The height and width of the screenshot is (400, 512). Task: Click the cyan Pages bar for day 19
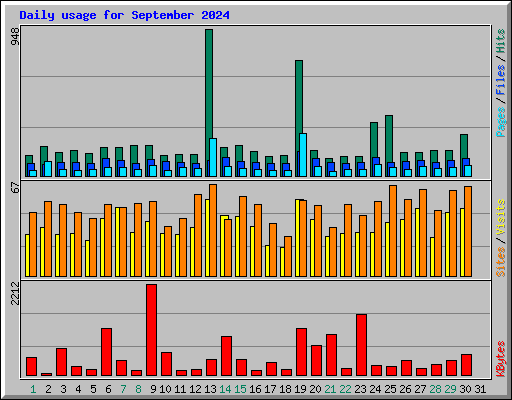coord(303,155)
